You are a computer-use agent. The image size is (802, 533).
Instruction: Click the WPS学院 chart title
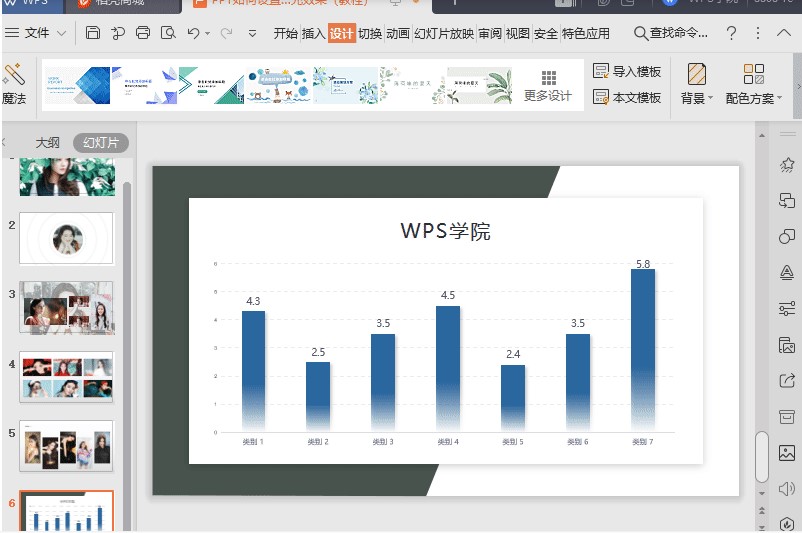pos(445,231)
